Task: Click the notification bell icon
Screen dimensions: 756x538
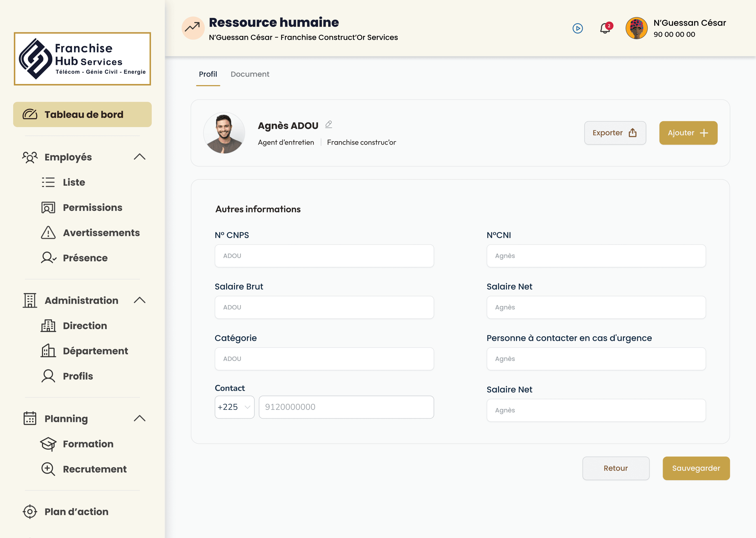Action: pos(605,29)
